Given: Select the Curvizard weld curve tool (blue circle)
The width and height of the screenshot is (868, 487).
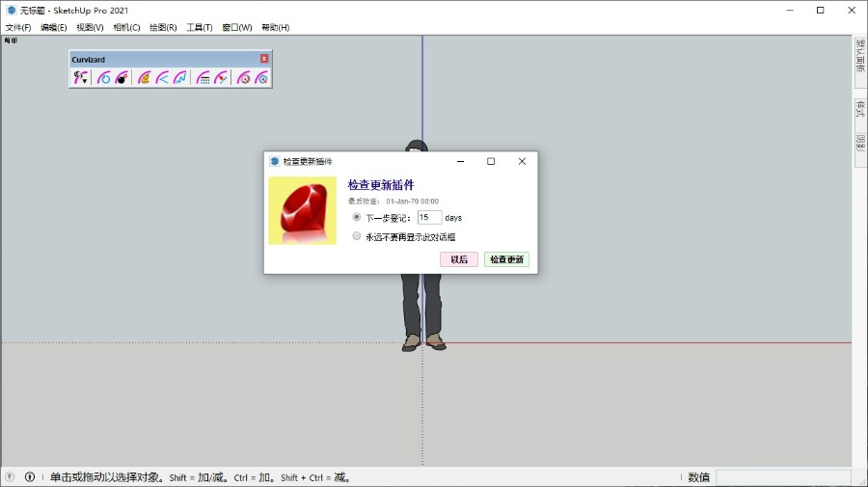Looking at the screenshot, I should (x=103, y=77).
